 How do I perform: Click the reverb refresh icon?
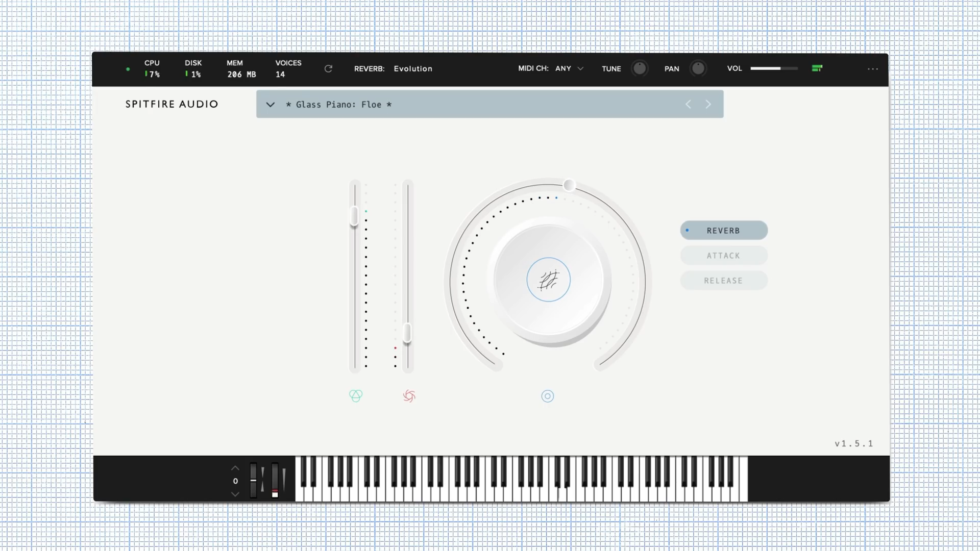328,68
